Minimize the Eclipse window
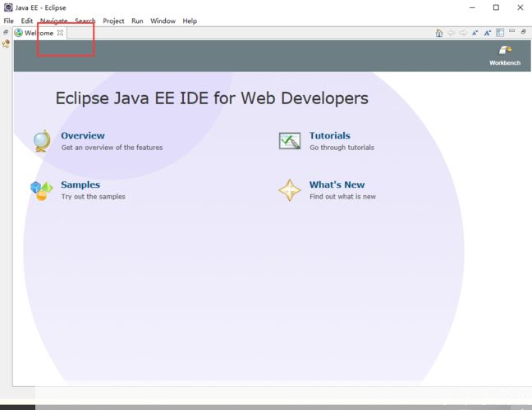 (472, 7)
